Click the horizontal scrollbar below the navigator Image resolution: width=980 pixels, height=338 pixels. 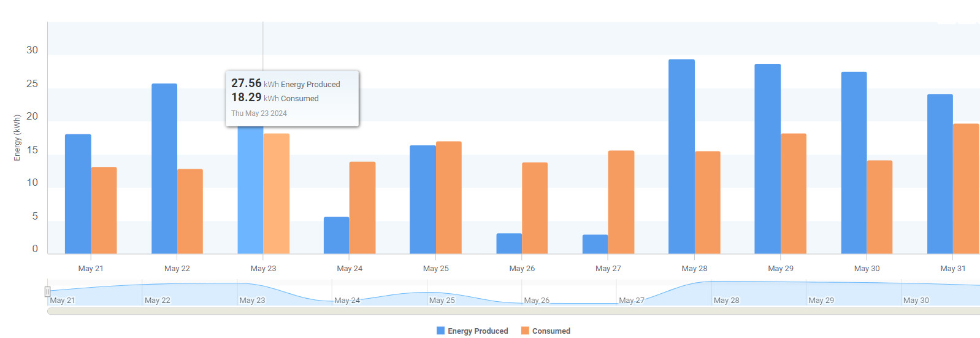click(x=513, y=311)
